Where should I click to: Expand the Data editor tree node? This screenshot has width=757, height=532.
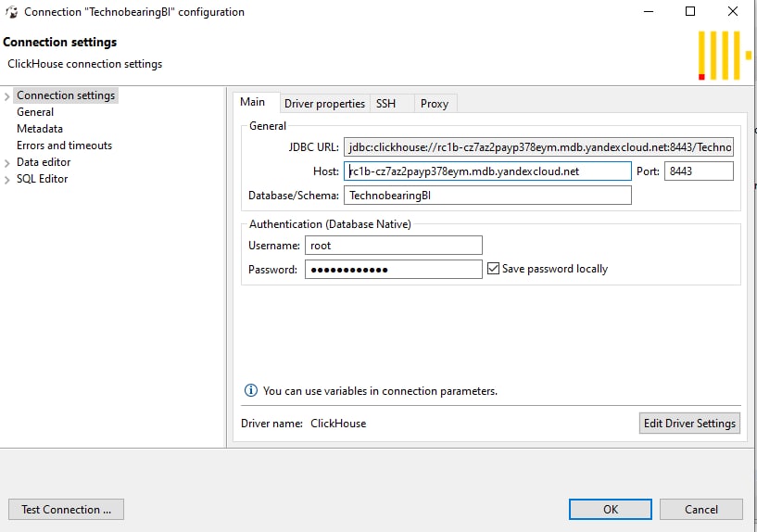(6, 163)
